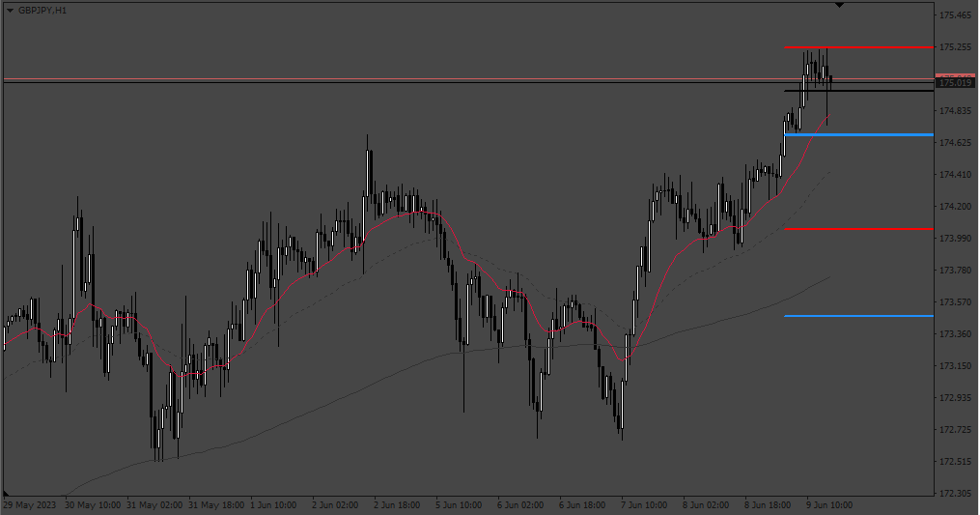This screenshot has height=515, width=980.
Task: Click the 173.150 price axis label
Action: [x=956, y=366]
